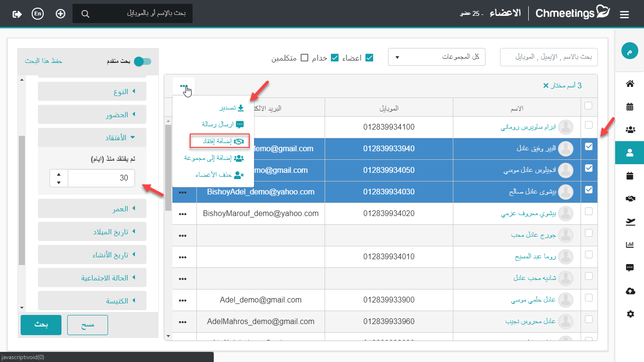Expand the النوع filter section
The width and height of the screenshot is (644, 362).
pyautogui.click(x=92, y=91)
